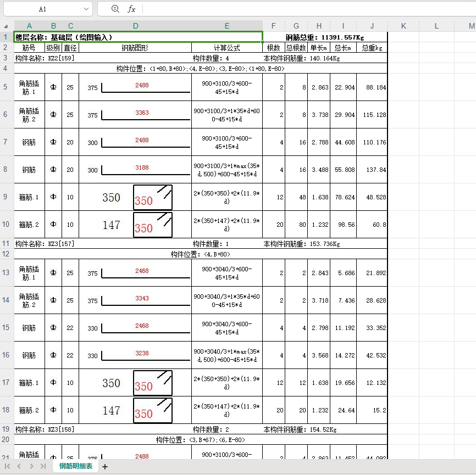Click inside the formula bar input
The height and width of the screenshot is (475, 476).
pyautogui.click(x=309, y=9)
